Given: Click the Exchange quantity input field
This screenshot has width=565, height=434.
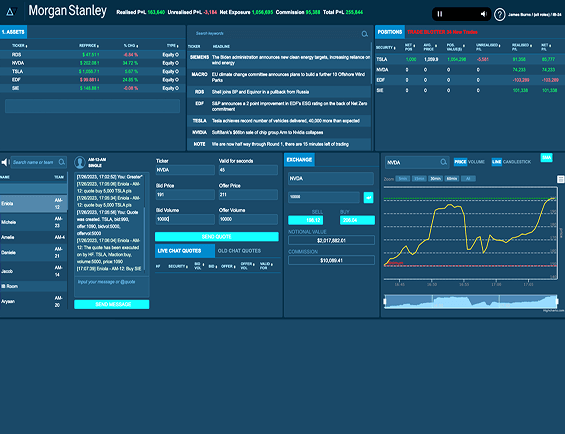Looking at the screenshot, I should [324, 197].
